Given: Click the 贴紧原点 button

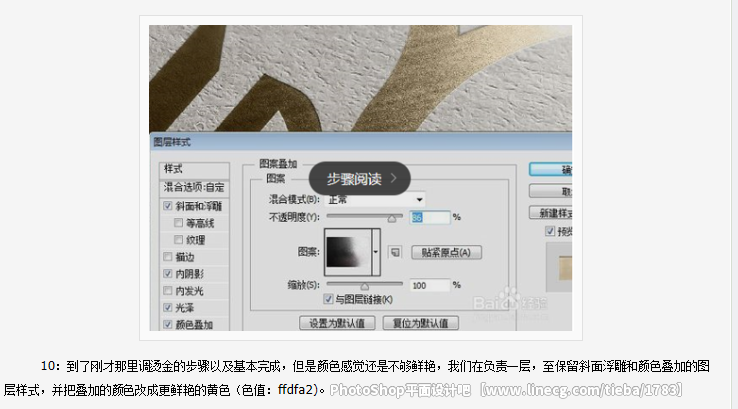Looking at the screenshot, I should [x=446, y=252].
